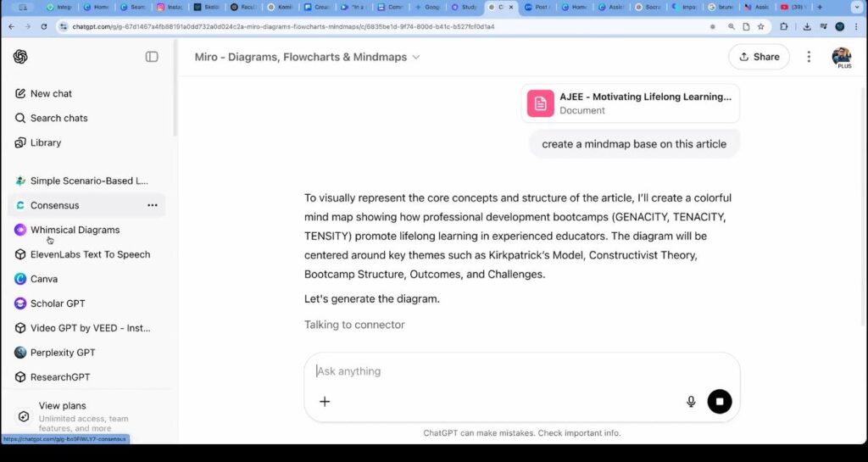
Task: Focus the Ask anything input field
Action: tap(521, 371)
